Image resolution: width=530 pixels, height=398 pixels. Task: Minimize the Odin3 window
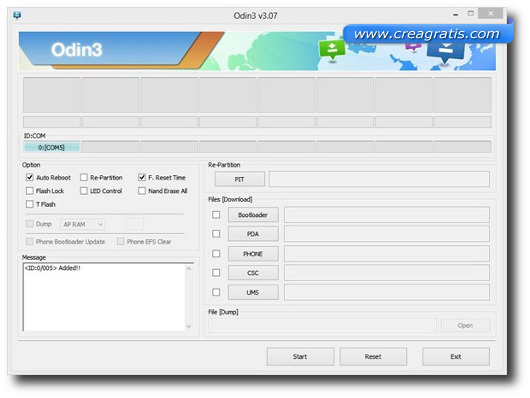point(456,15)
